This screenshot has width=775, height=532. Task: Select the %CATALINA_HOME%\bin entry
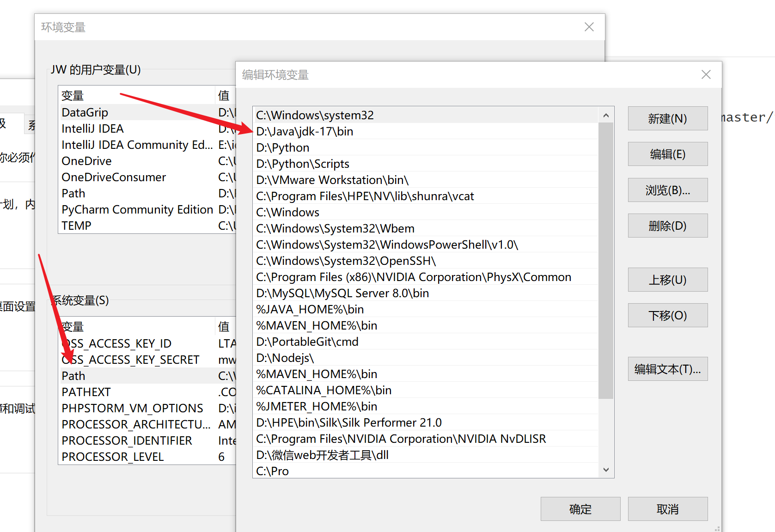pos(426,390)
